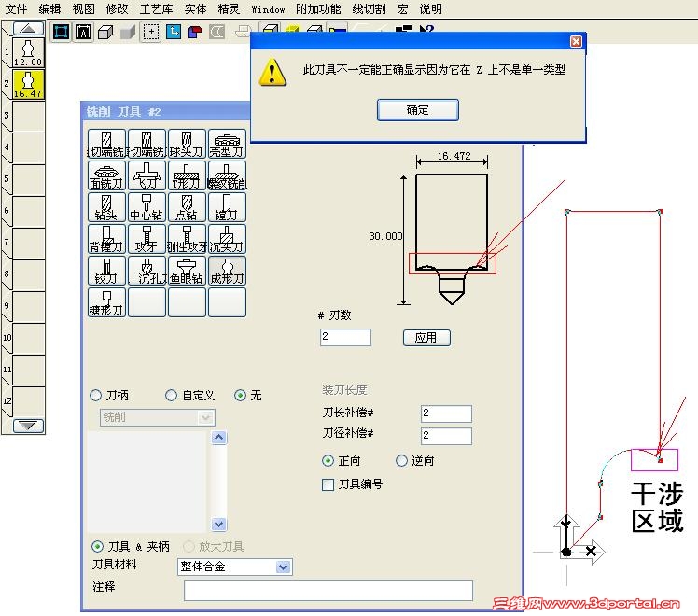
Task: Select the 铰刀 reamer tool type
Action: pyautogui.click(x=106, y=271)
